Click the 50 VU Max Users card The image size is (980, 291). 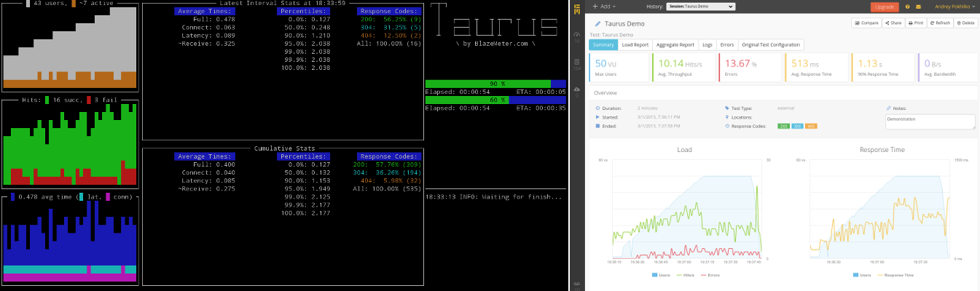619,67
